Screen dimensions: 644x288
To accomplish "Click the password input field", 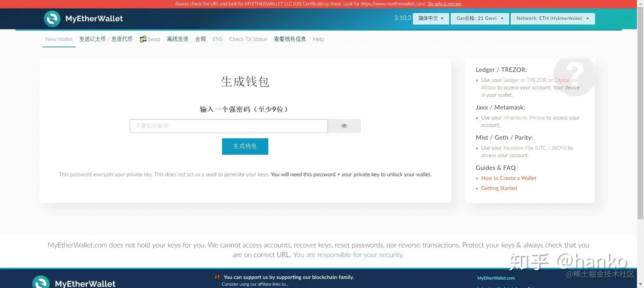I will point(229,126).
